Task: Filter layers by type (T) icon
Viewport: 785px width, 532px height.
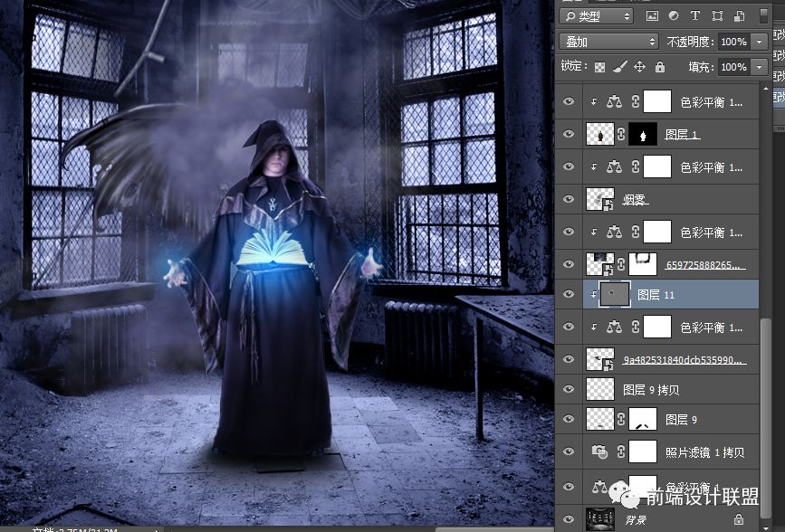Action: (x=695, y=16)
